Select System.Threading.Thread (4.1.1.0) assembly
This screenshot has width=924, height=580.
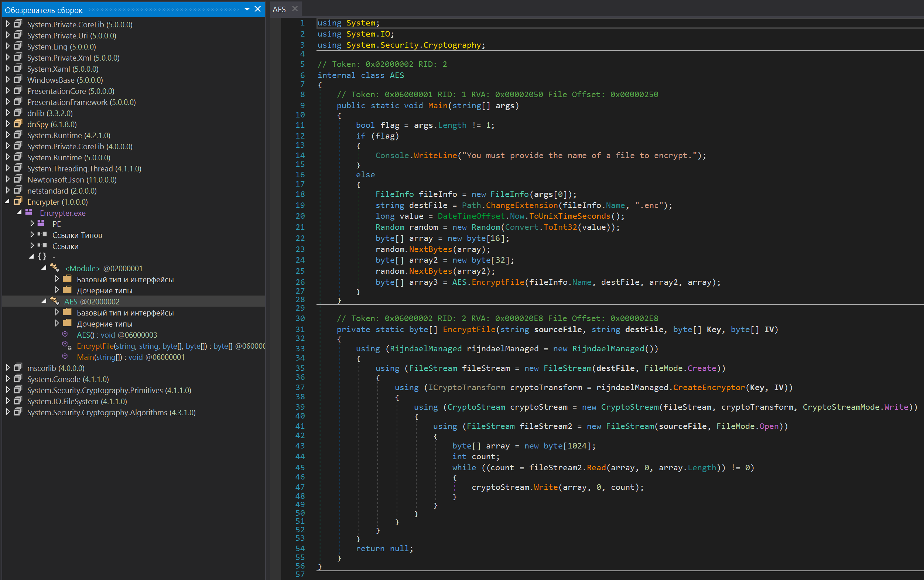click(84, 168)
